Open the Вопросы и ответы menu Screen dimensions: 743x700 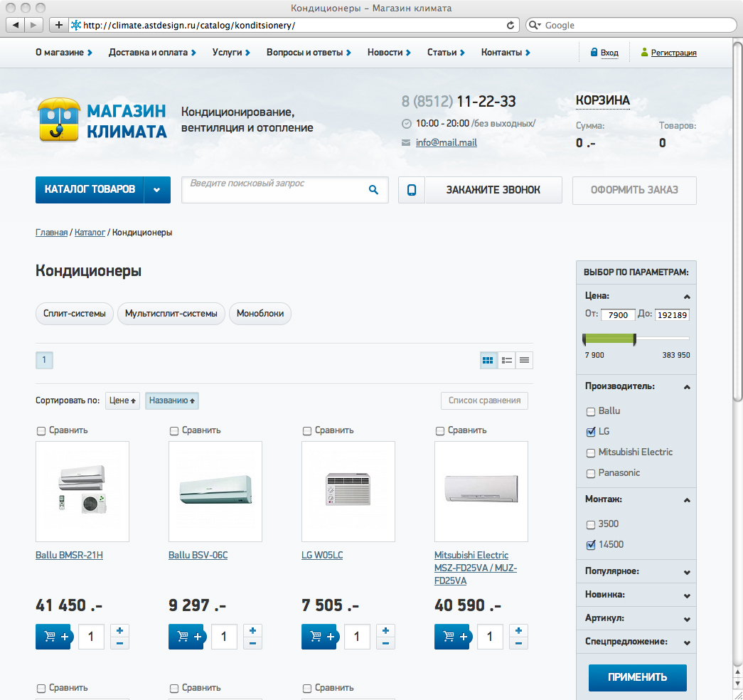[x=309, y=52]
